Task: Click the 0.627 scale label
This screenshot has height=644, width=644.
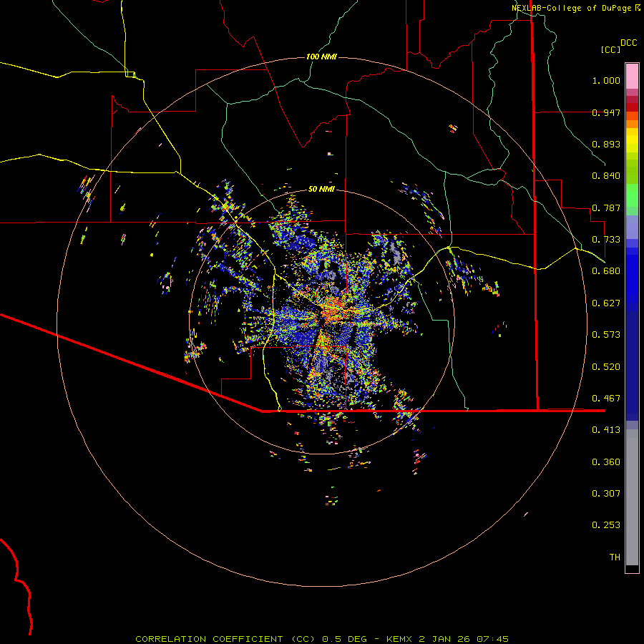Action: (x=606, y=303)
